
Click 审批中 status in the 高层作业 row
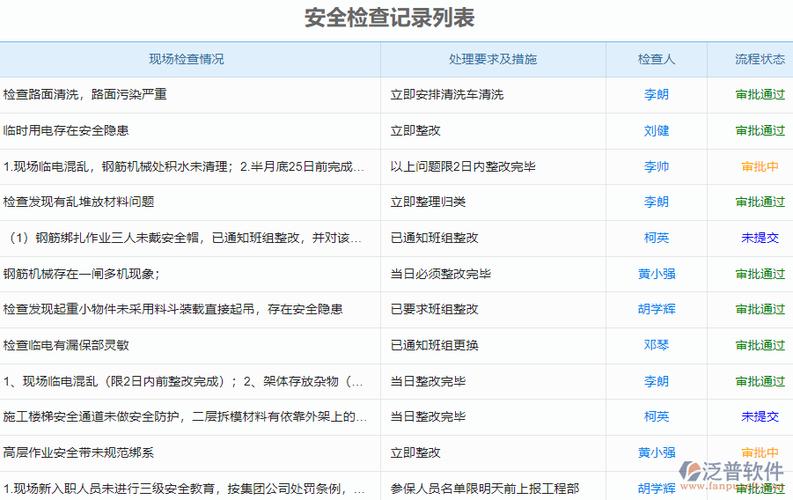coord(760,452)
